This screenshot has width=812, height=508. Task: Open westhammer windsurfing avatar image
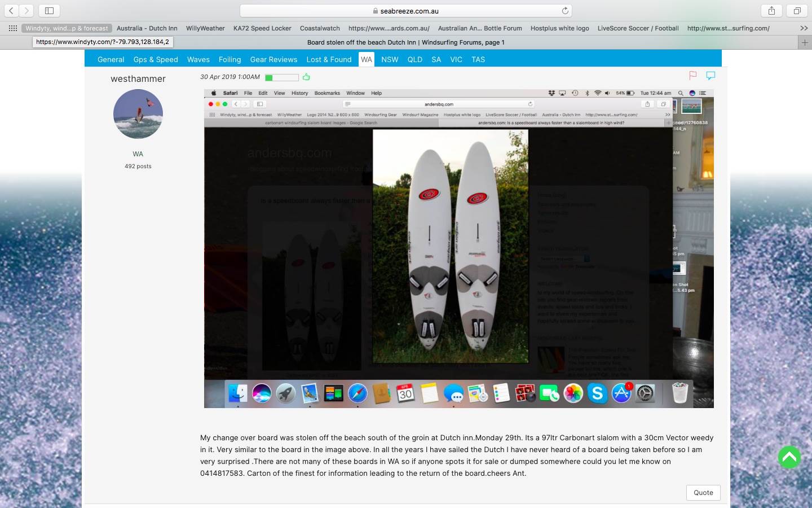(138, 114)
